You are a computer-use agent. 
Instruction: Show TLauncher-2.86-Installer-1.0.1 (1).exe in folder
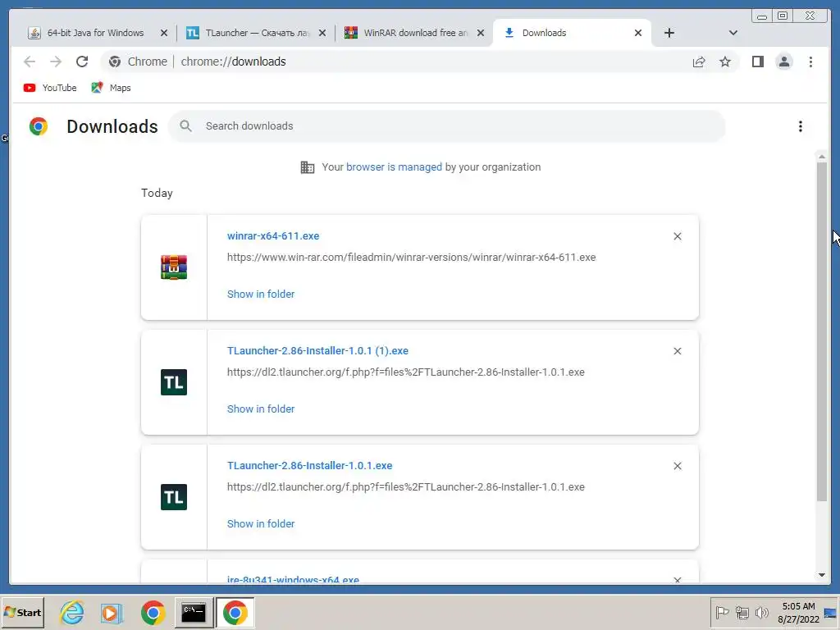click(261, 409)
